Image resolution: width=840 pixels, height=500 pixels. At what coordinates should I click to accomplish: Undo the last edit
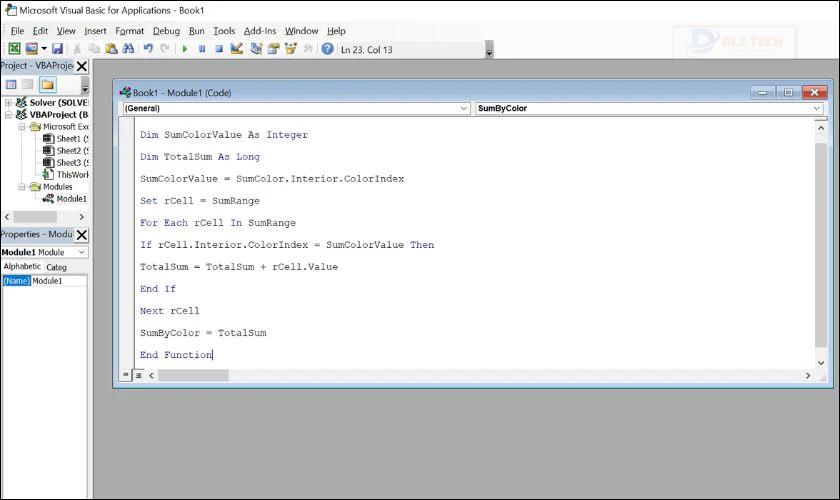pyautogui.click(x=148, y=49)
